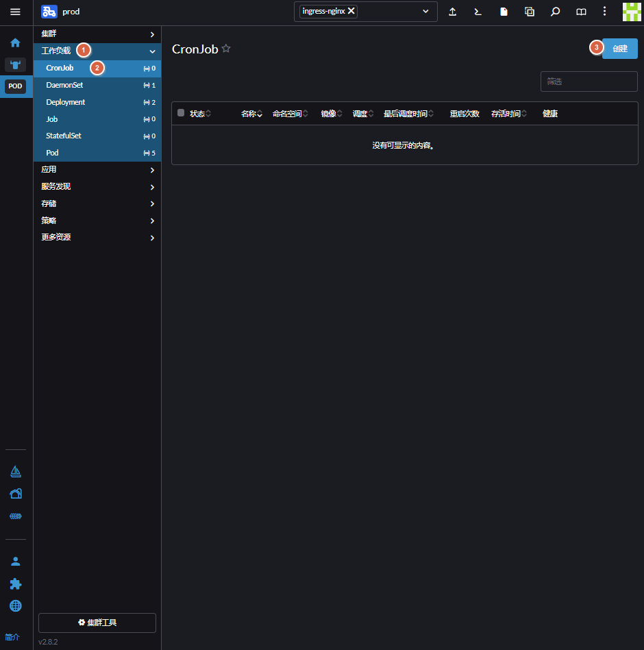The image size is (644, 650).
Task: Click the v2.8.2 version label
Action: click(48, 642)
